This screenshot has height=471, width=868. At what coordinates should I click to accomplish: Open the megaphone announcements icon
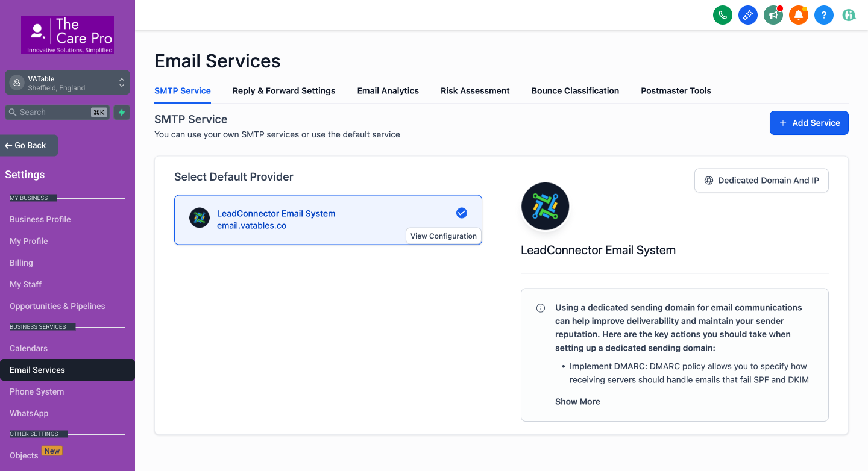(x=773, y=15)
